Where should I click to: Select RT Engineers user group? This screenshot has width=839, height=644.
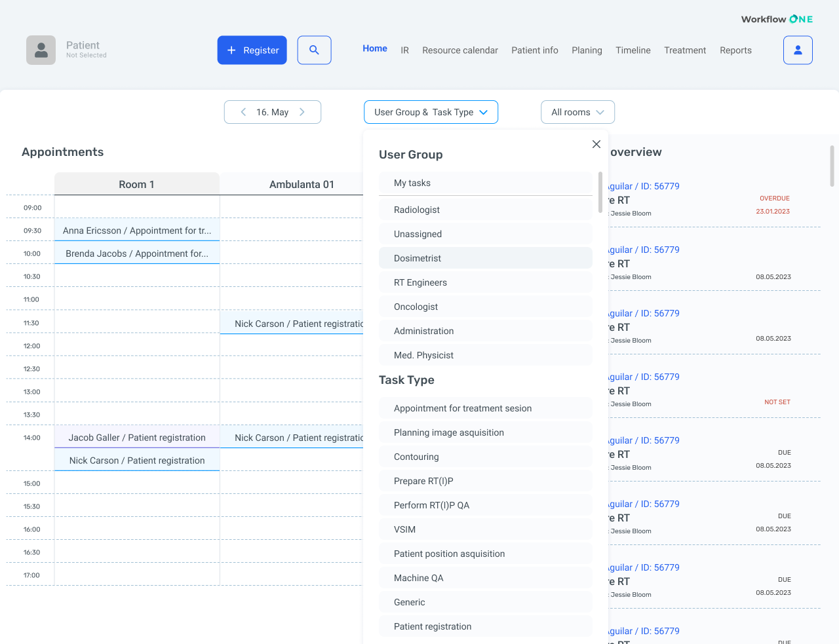(x=486, y=282)
